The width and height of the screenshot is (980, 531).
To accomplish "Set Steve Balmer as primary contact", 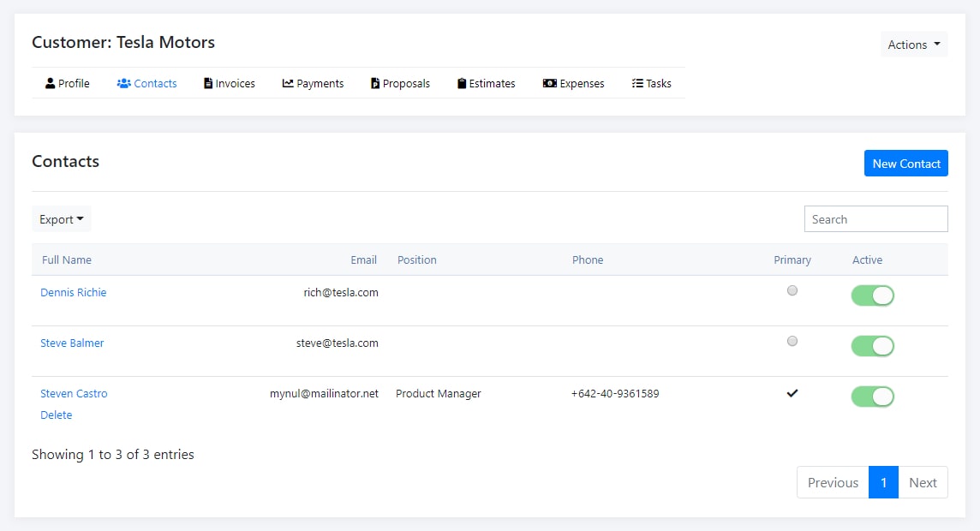I will point(792,341).
